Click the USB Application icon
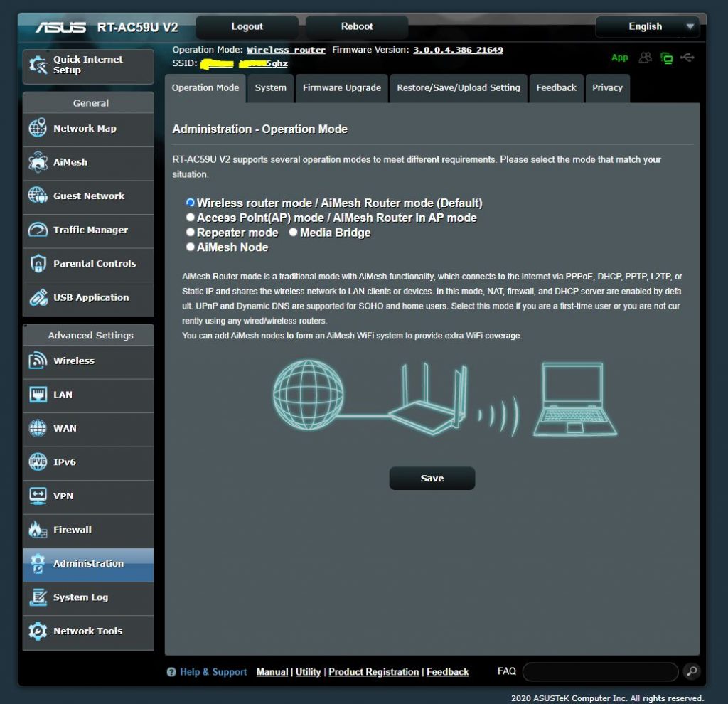 (x=38, y=297)
